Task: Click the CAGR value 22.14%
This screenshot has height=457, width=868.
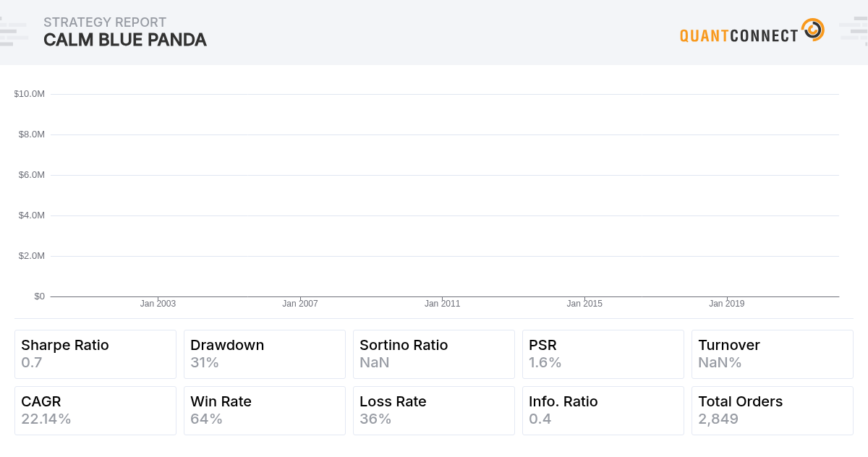Action: tap(46, 419)
